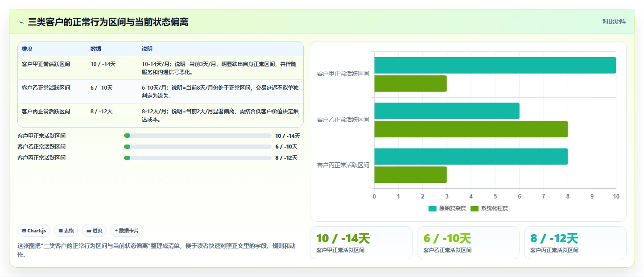Select table cell 客户乙正常活跃区间

click(46, 88)
